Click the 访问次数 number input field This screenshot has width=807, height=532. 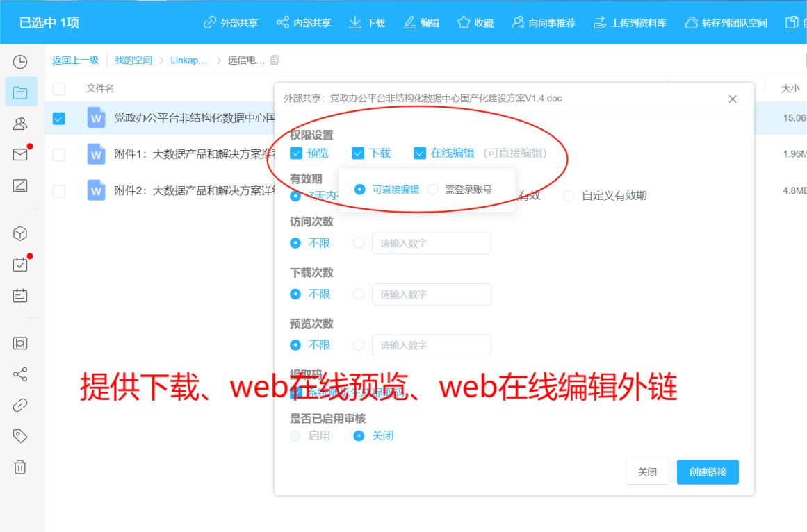(x=431, y=243)
